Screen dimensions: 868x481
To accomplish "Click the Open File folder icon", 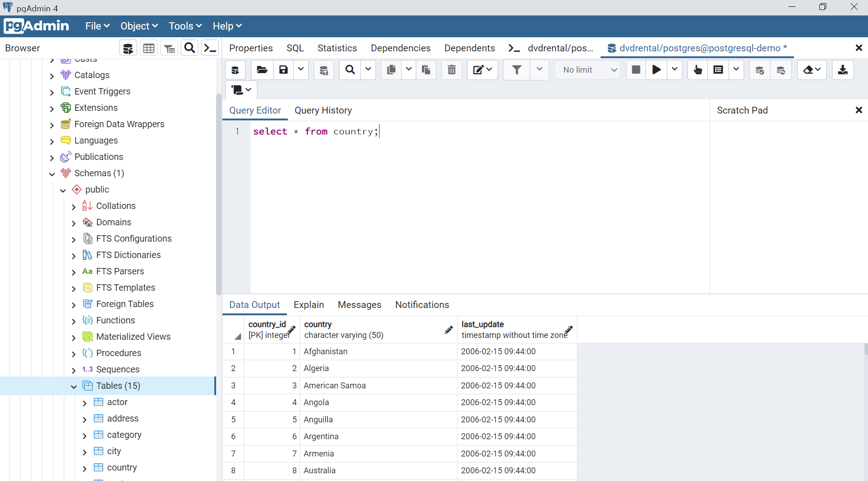I will click(x=262, y=70).
